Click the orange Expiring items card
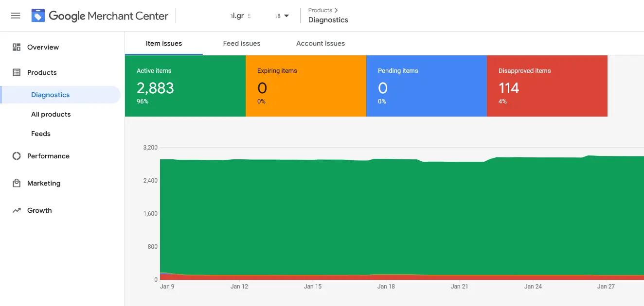Viewport: 644px width, 306px height. (306, 86)
